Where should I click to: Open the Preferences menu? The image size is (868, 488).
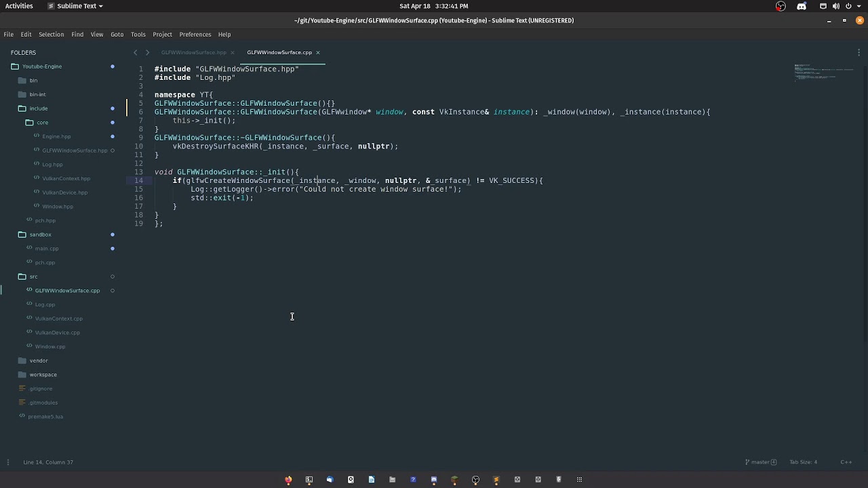(195, 35)
